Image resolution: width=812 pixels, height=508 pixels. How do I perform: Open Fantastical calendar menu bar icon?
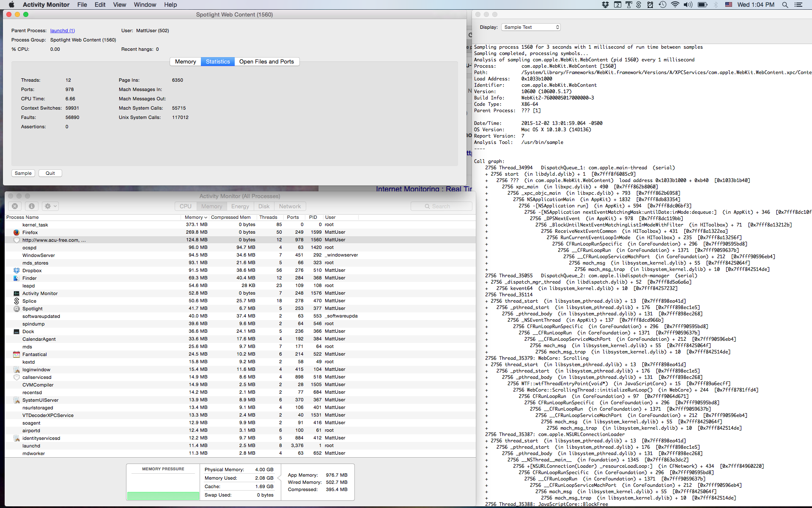click(x=617, y=5)
